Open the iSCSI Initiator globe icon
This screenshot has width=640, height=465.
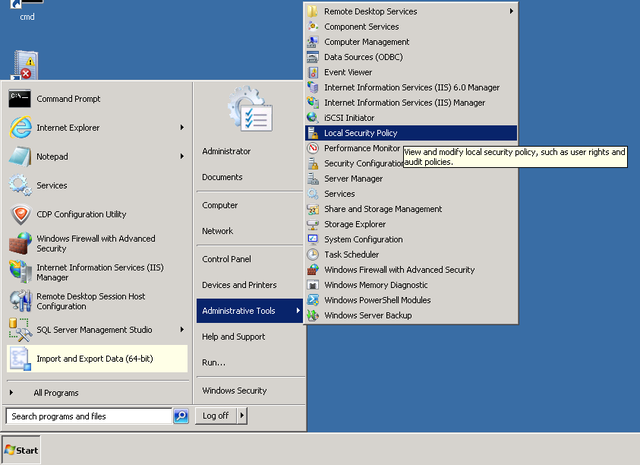click(313, 117)
